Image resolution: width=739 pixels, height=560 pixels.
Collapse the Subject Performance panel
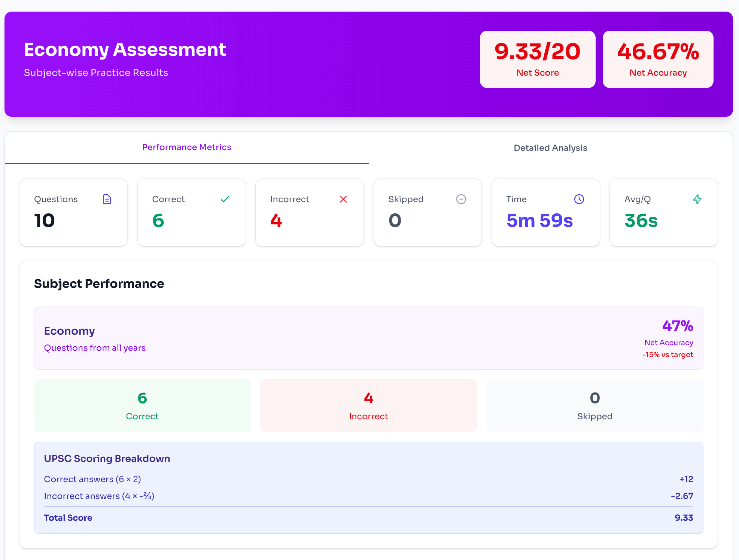99,283
